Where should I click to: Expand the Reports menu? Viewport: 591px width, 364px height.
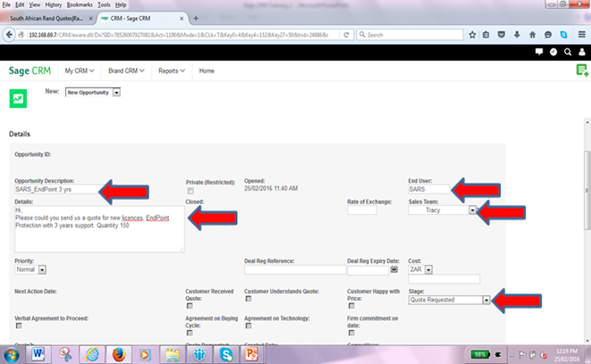tap(171, 71)
